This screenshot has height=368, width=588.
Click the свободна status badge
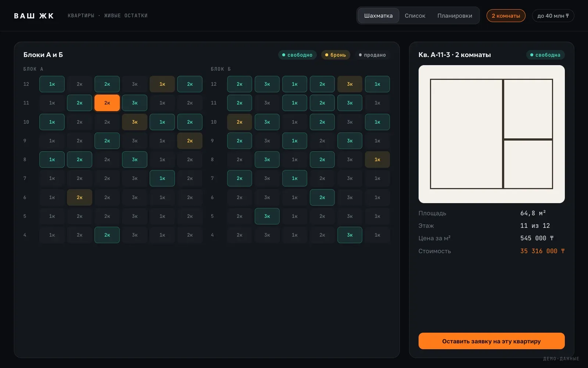tap(545, 55)
